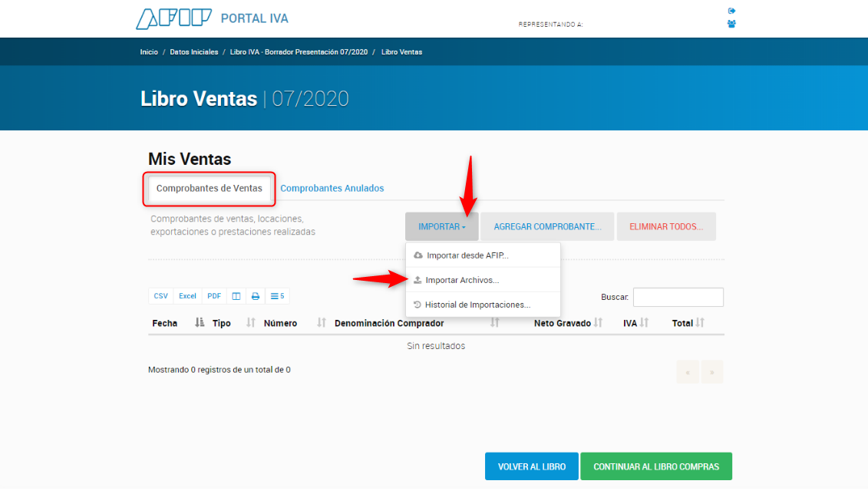Image resolution: width=868 pixels, height=494 pixels.
Task: Export the table as CSV
Action: pos(160,296)
